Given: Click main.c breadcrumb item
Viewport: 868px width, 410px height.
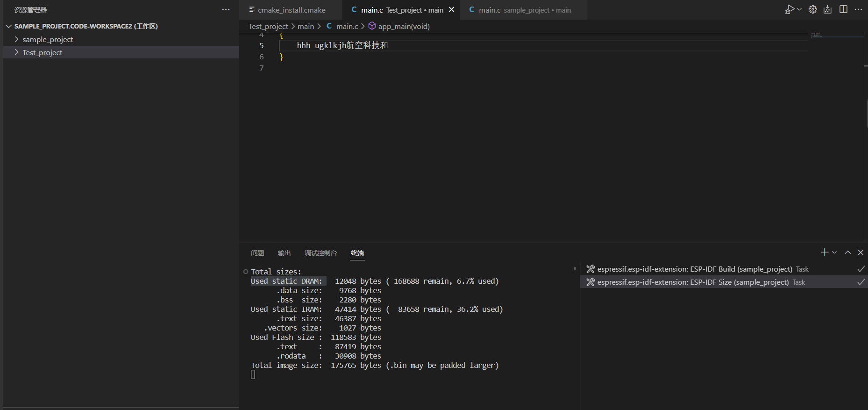Looking at the screenshot, I should pyautogui.click(x=347, y=26).
